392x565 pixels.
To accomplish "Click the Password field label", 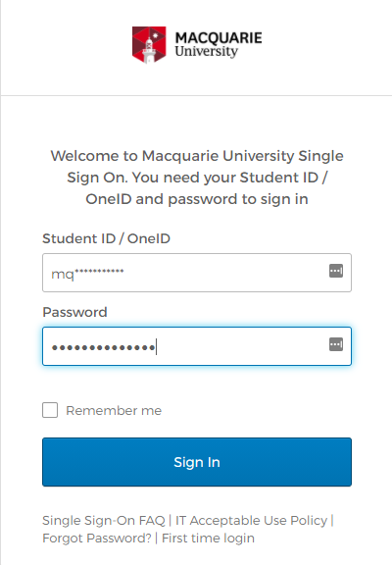I will pyautogui.click(x=74, y=312).
